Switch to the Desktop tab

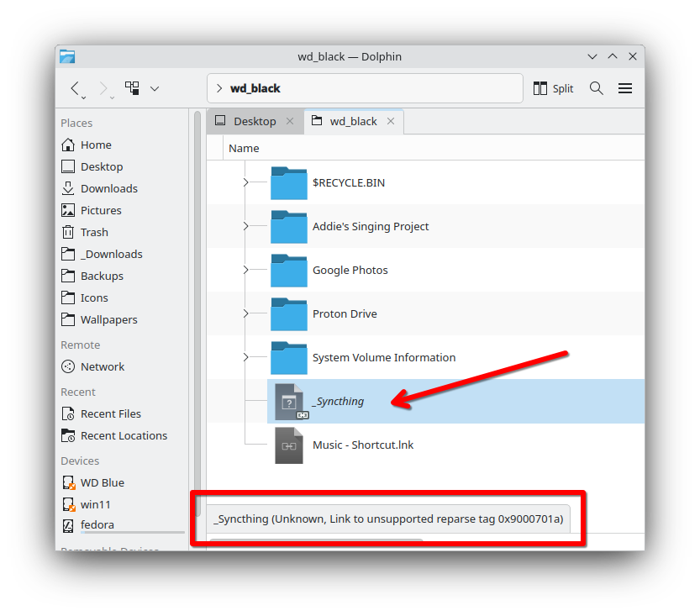(254, 121)
